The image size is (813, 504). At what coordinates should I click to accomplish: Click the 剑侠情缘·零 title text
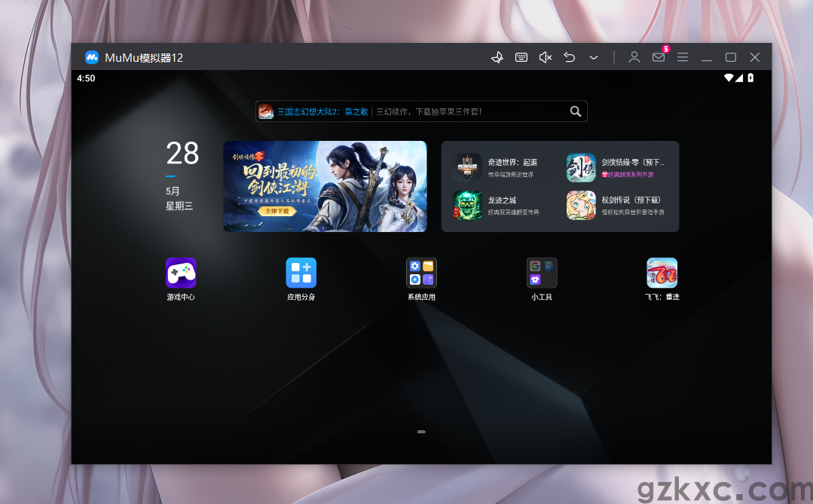pos(633,162)
